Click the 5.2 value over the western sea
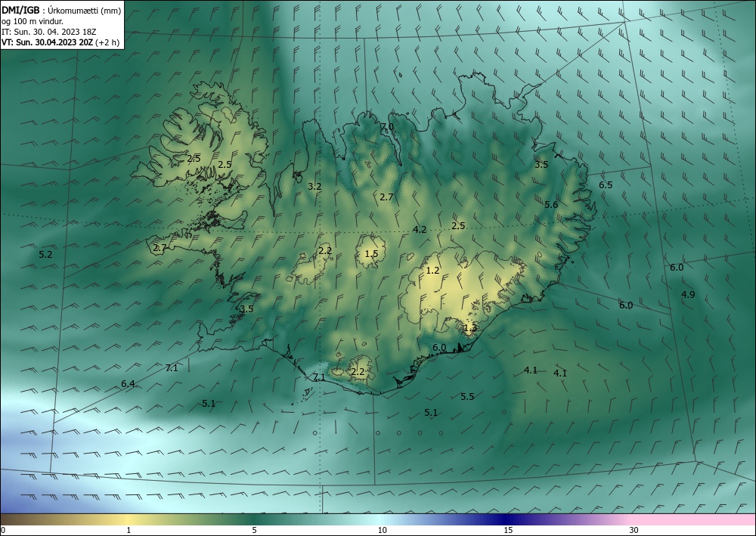The height and width of the screenshot is (536, 756). coord(45,254)
